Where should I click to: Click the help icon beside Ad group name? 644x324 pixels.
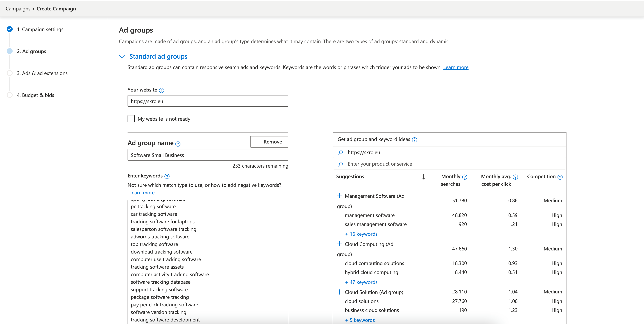[x=178, y=144]
